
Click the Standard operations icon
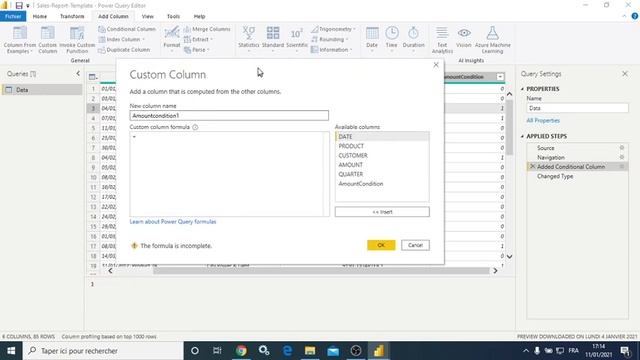(273, 39)
